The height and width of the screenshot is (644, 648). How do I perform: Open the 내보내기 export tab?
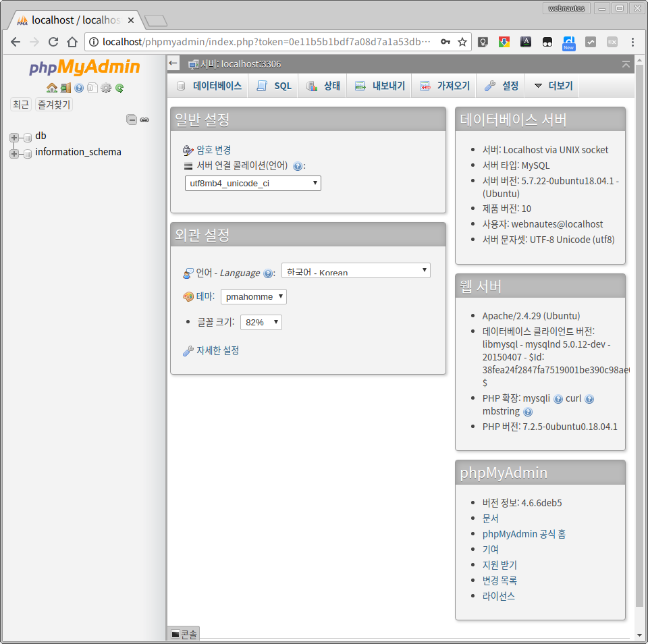click(380, 86)
